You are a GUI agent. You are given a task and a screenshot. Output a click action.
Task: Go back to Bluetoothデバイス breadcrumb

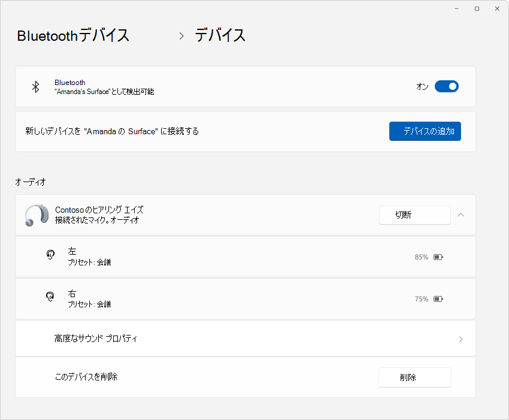pyautogui.click(x=73, y=35)
